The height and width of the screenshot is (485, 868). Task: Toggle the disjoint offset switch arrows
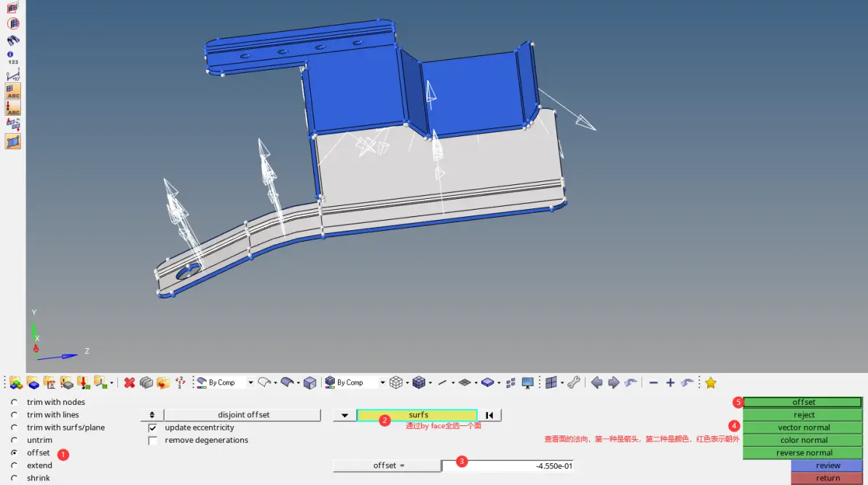tap(151, 415)
